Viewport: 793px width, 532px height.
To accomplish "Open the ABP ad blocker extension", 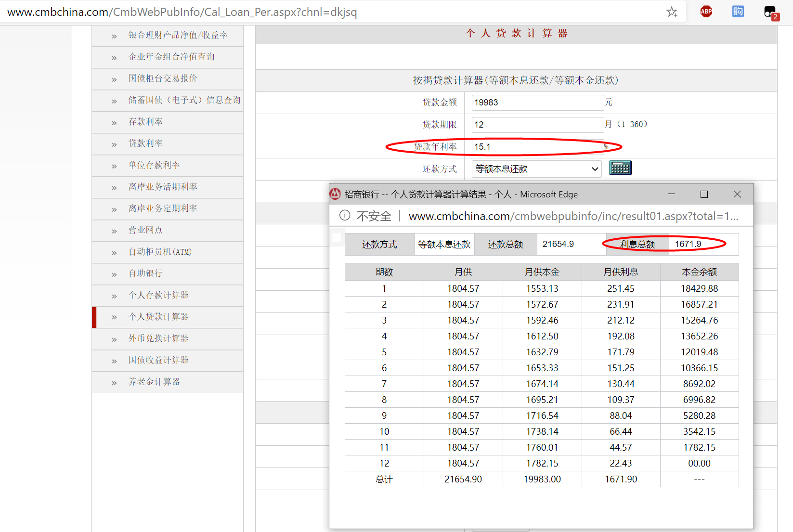I will (706, 12).
